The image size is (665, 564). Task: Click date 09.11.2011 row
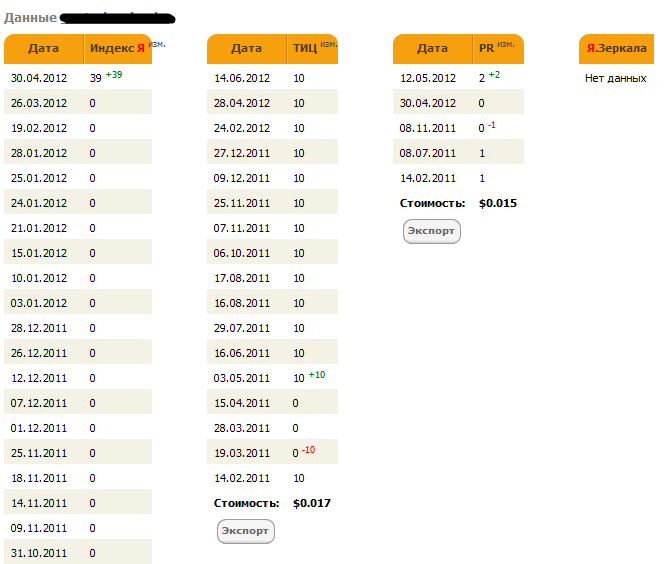(78, 529)
